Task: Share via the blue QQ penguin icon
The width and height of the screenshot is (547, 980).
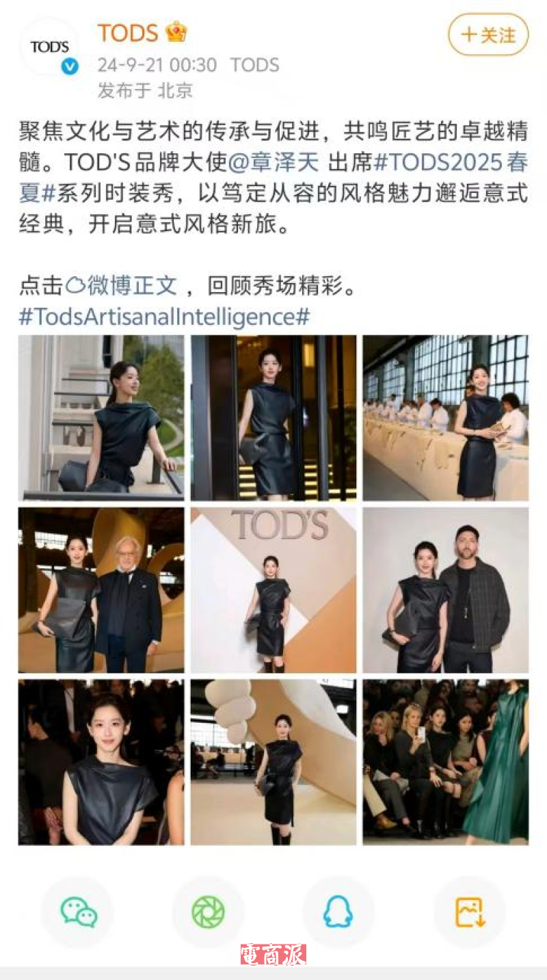Action: pos(338,912)
